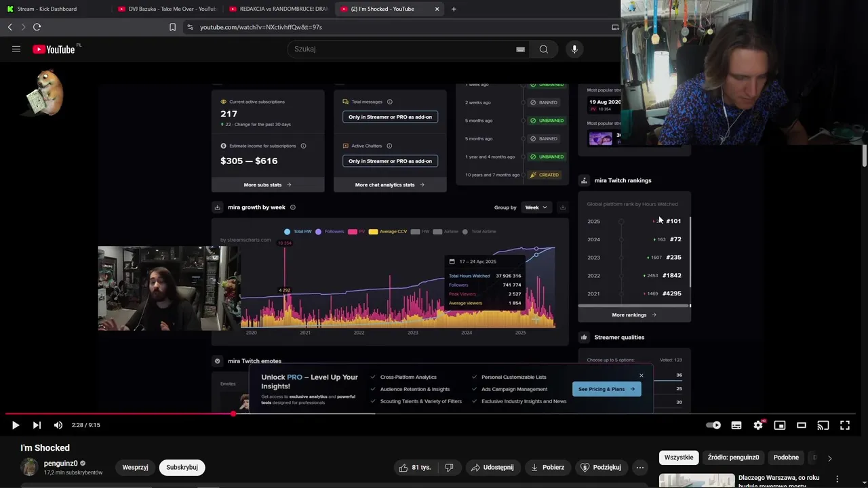Select the Wszystkie filter chip
Screen dimensions: 868x488
[x=679, y=457]
